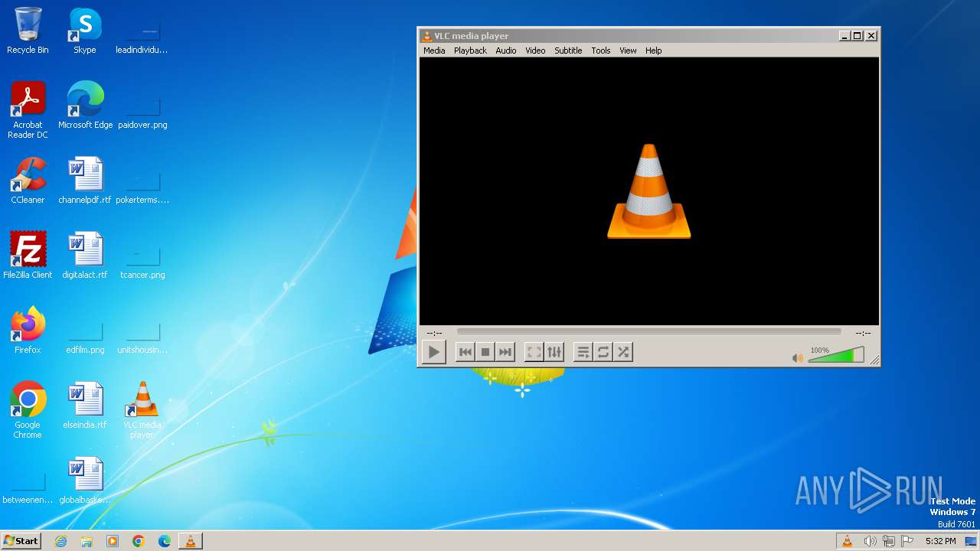Open the Media menu
Image resolution: width=980 pixels, height=551 pixels.
point(434,51)
